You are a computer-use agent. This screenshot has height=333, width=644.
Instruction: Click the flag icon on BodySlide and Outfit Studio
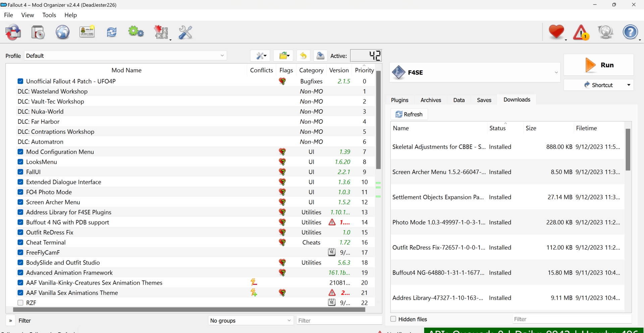click(x=282, y=263)
